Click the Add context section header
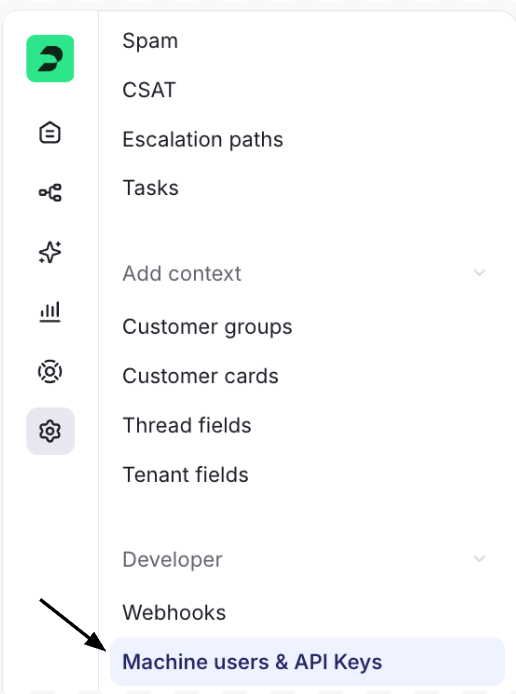The height and width of the screenshot is (694, 516). [x=182, y=274]
